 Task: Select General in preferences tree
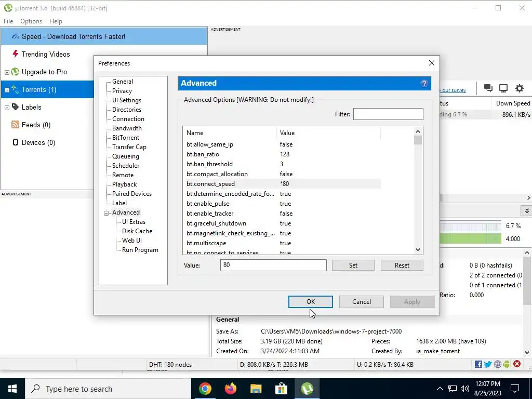tap(123, 82)
